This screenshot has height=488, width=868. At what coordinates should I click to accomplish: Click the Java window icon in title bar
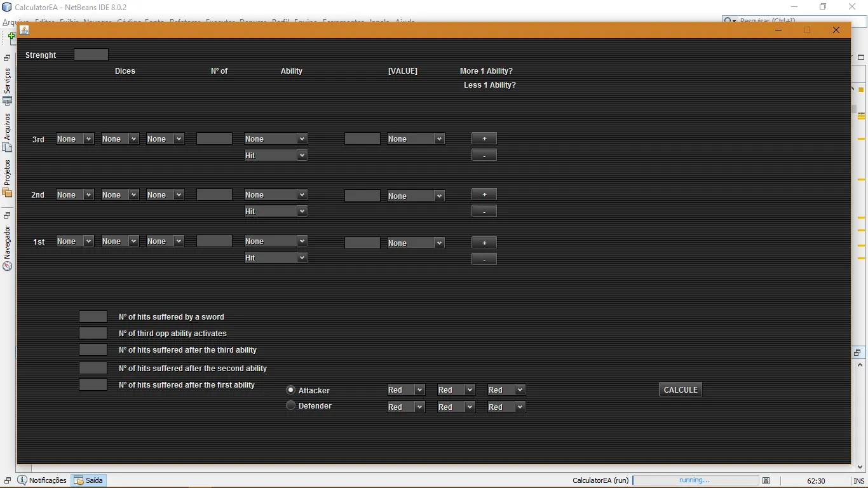(24, 30)
